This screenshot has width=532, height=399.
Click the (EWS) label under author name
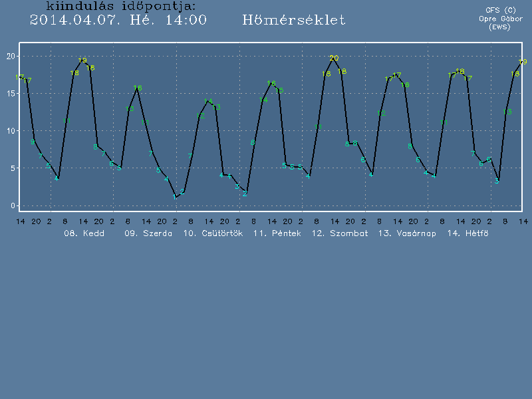click(x=500, y=27)
